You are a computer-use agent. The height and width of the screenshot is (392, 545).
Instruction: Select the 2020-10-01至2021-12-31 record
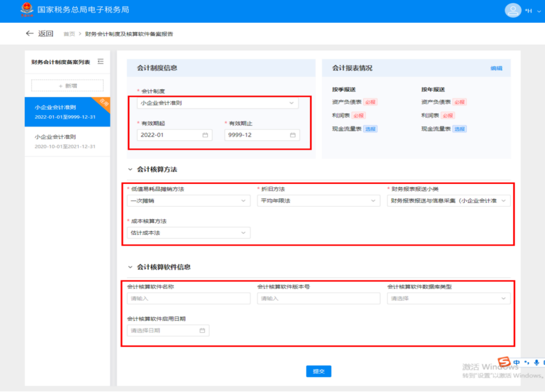67,142
